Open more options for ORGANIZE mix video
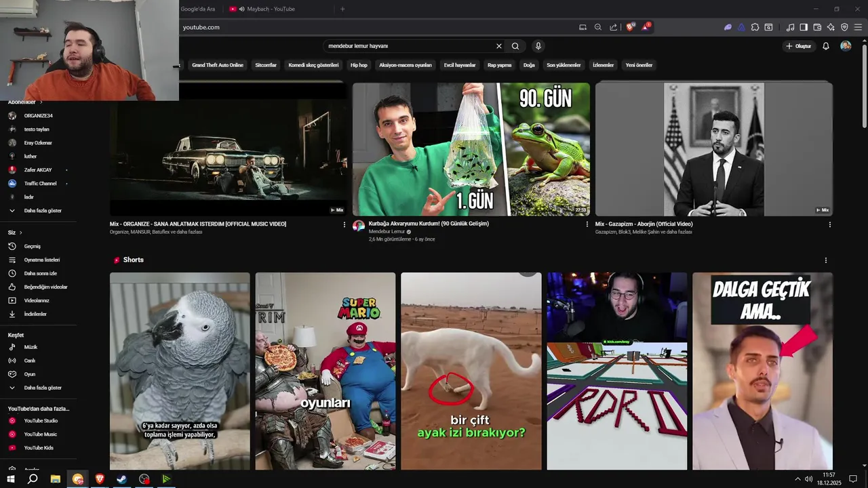Image resolution: width=868 pixels, height=488 pixels. [344, 224]
